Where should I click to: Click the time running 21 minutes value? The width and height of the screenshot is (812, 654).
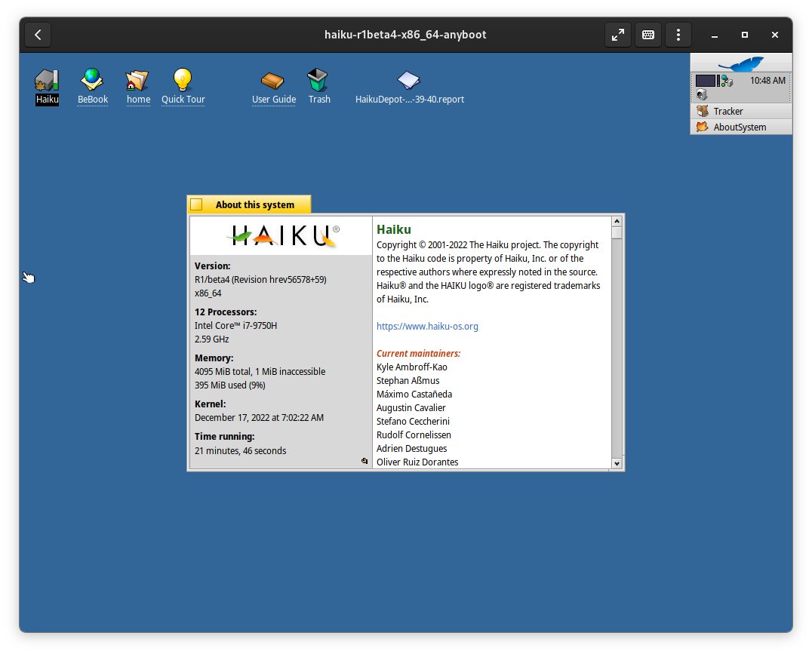click(240, 450)
